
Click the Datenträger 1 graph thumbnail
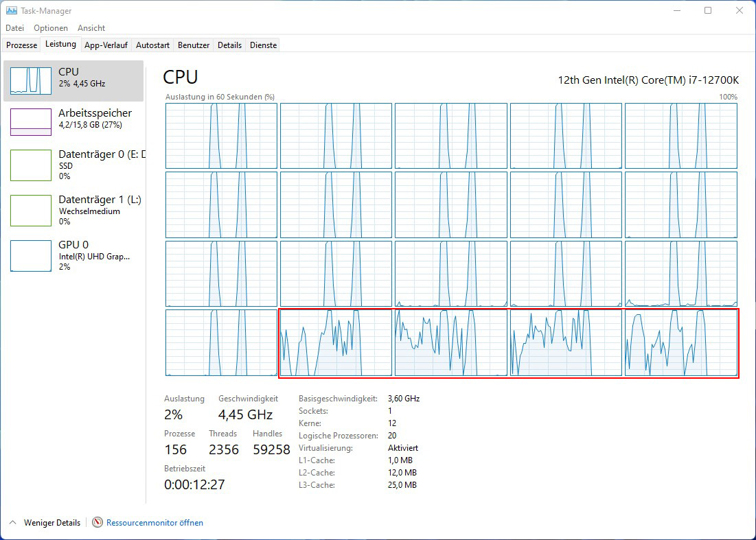31,211
